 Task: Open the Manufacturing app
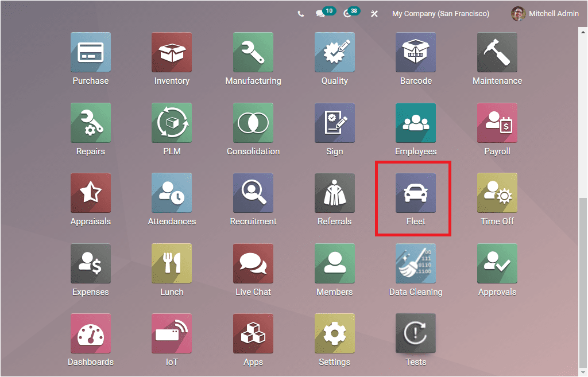[x=253, y=52]
